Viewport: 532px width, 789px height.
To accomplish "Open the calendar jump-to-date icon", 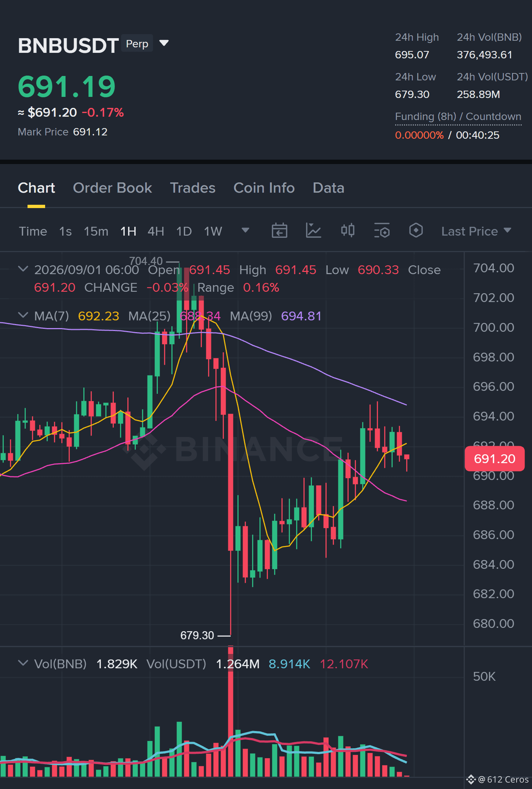I will click(x=279, y=231).
